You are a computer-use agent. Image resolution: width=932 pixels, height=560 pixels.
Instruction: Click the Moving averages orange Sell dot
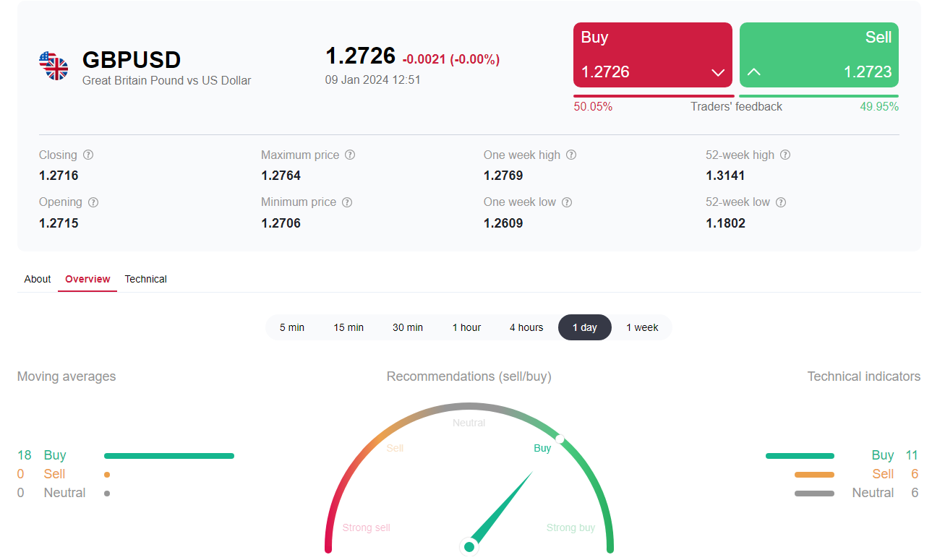tap(107, 475)
